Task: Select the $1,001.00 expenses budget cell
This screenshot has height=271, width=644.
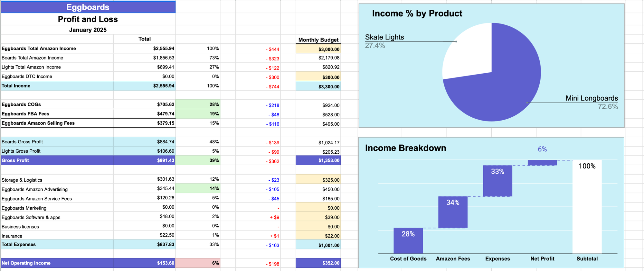Action: [318, 245]
